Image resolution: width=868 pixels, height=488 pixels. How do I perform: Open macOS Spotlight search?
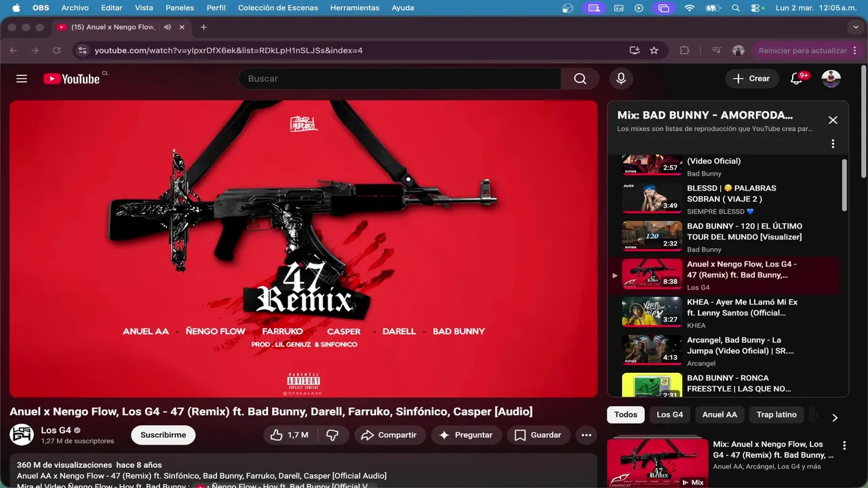click(x=736, y=8)
